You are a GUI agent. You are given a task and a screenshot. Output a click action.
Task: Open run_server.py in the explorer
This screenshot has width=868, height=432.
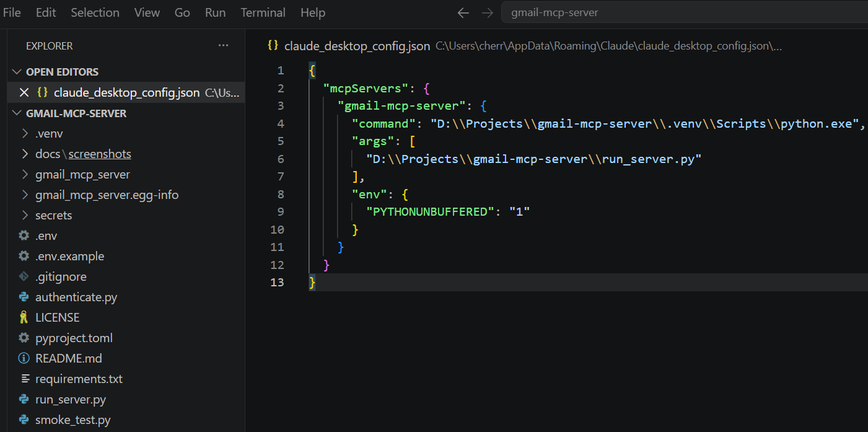(71, 399)
